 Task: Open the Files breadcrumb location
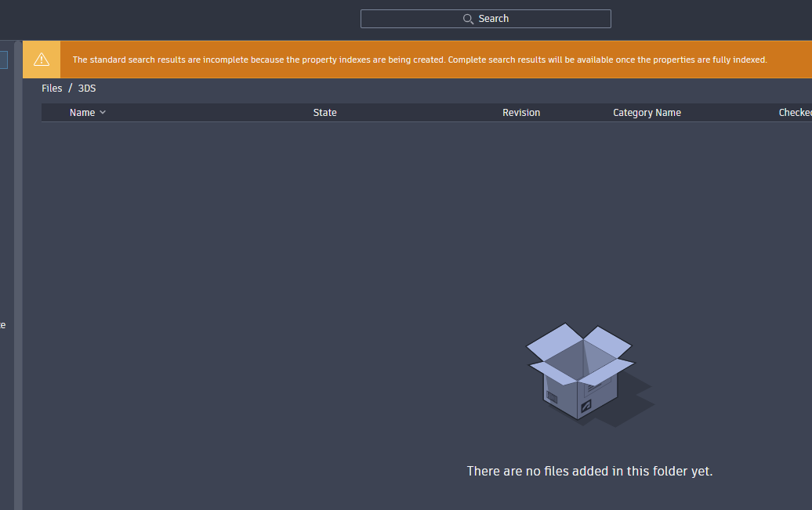pyautogui.click(x=52, y=88)
